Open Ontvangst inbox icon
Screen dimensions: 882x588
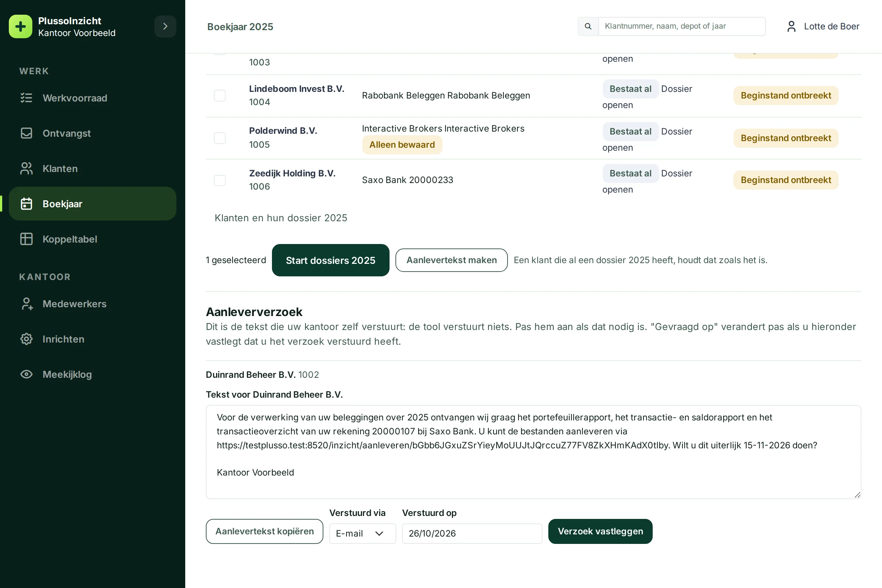coord(26,133)
